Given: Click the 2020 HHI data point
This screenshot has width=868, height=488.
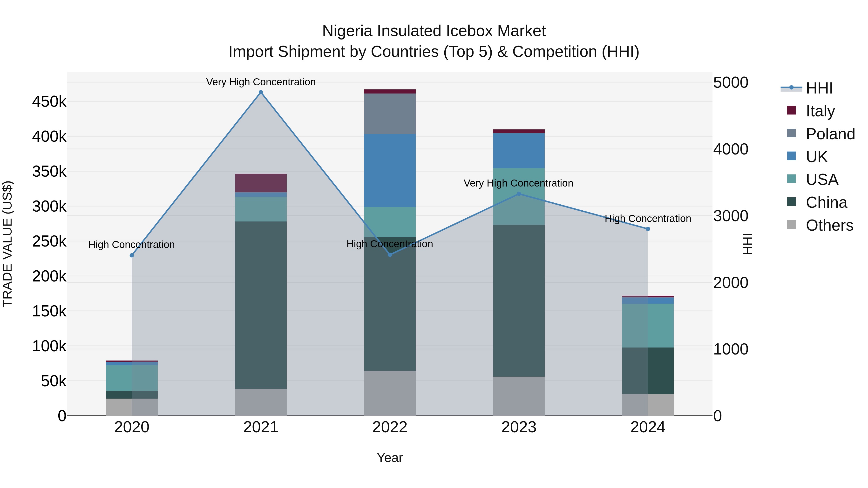Looking at the screenshot, I should [132, 255].
